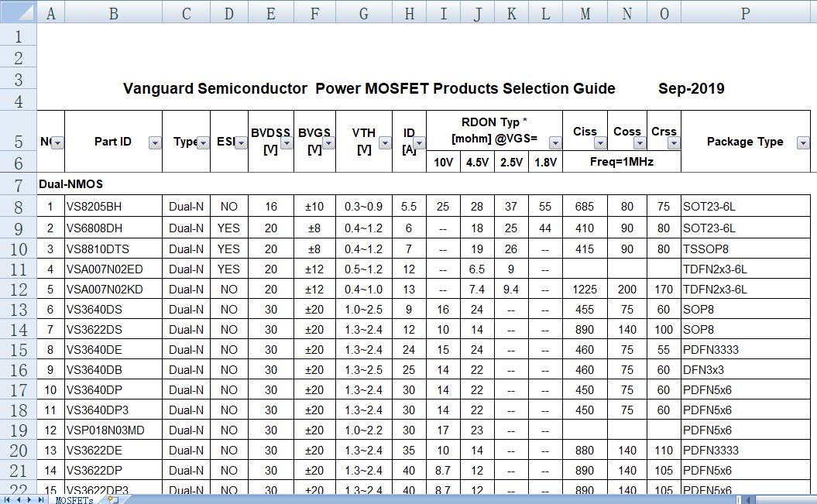Select the 0.3~0.9 VTH cell
The width and height of the screenshot is (817, 504).
364,206
